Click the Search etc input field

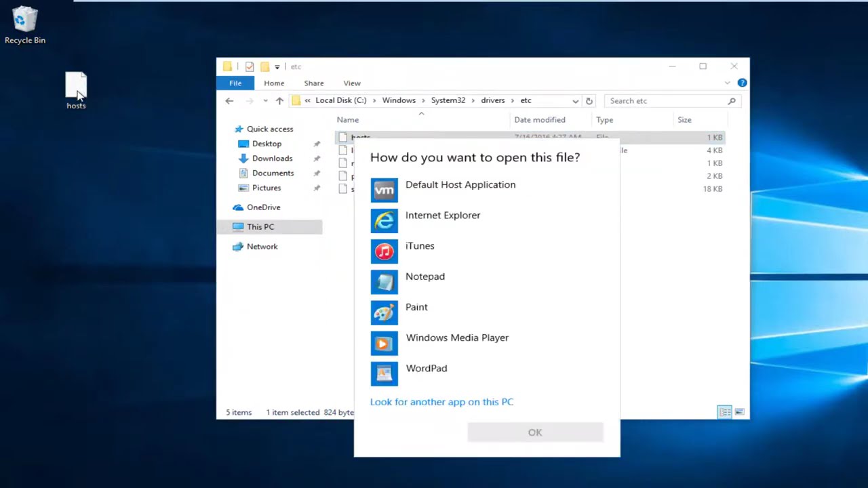coord(667,101)
